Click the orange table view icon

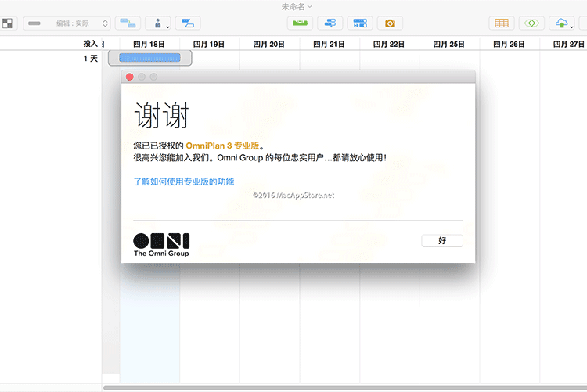(502, 23)
